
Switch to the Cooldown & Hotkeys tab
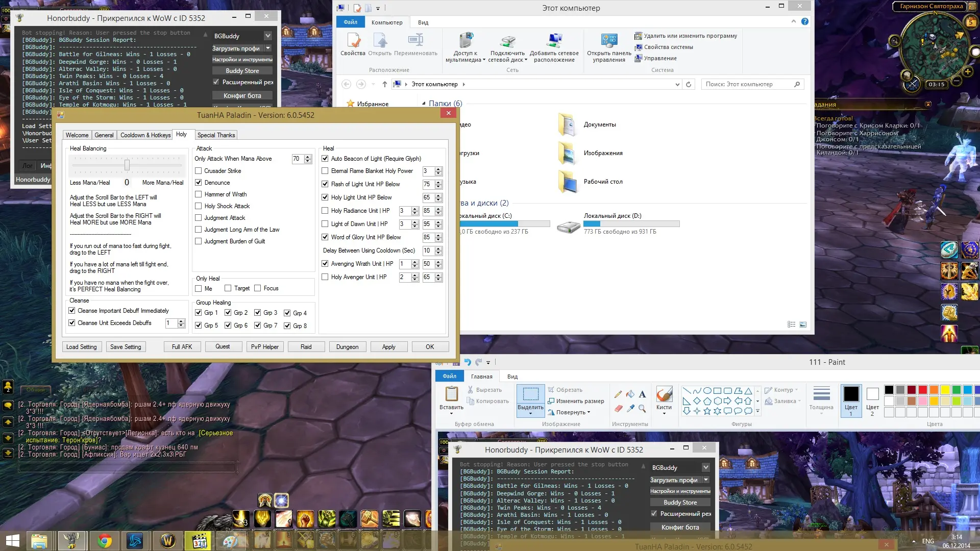point(145,135)
